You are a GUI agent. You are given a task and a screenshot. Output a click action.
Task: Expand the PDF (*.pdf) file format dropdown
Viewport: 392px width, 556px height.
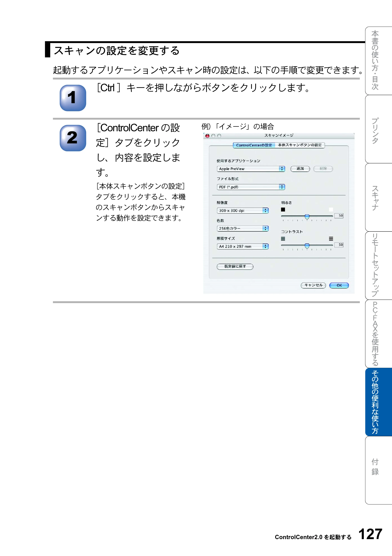click(x=251, y=187)
